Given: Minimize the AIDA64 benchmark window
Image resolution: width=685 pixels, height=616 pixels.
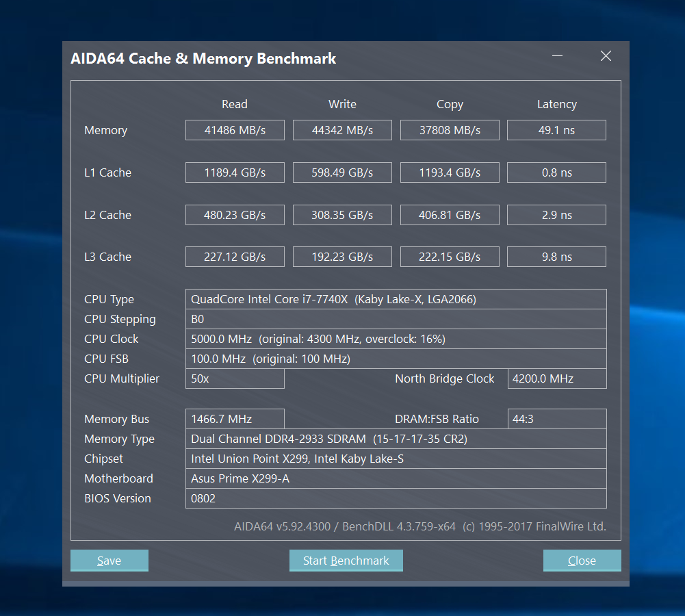Looking at the screenshot, I should (557, 56).
